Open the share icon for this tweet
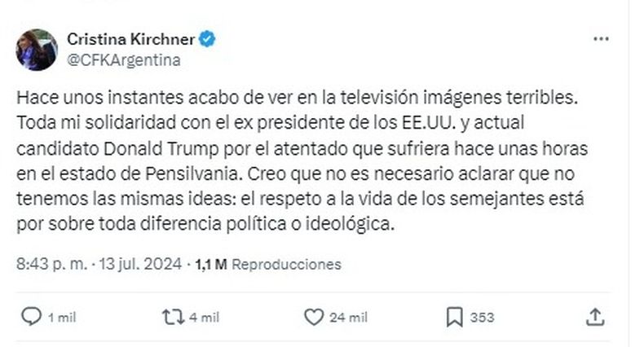Image resolution: width=644 pixels, height=347 pixels. [595, 317]
